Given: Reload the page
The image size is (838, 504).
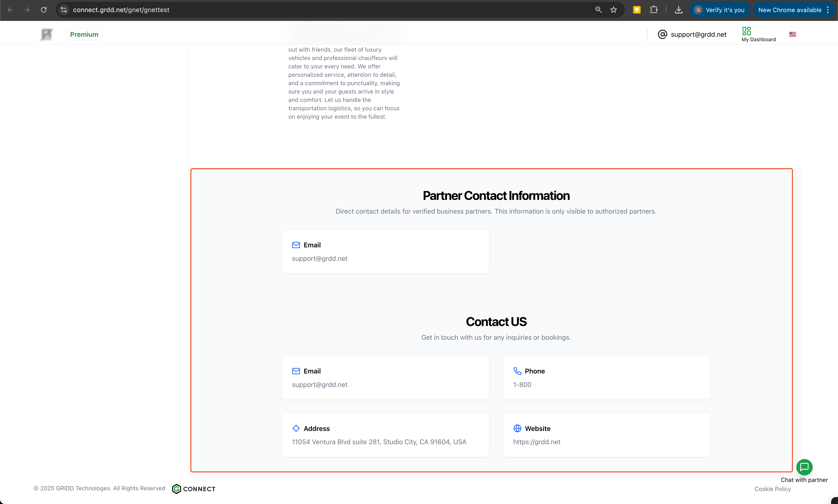Looking at the screenshot, I should tap(44, 10).
